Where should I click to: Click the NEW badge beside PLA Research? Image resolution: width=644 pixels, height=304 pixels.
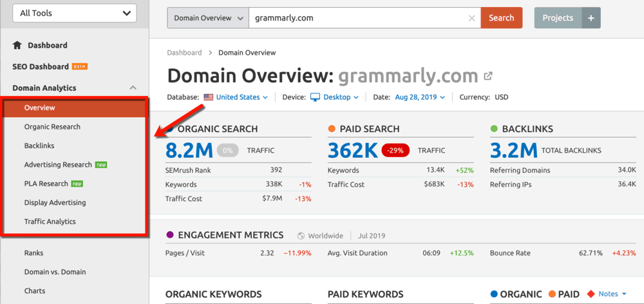coord(77,184)
